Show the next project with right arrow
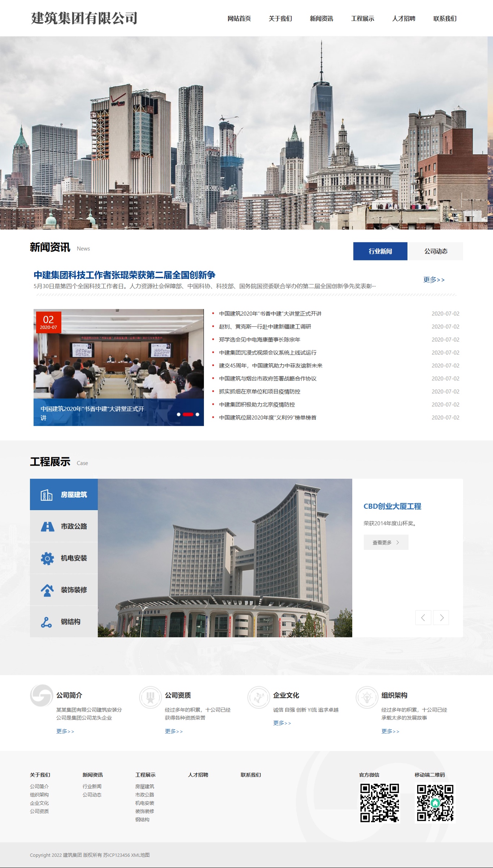This screenshot has width=493, height=868. (441, 618)
